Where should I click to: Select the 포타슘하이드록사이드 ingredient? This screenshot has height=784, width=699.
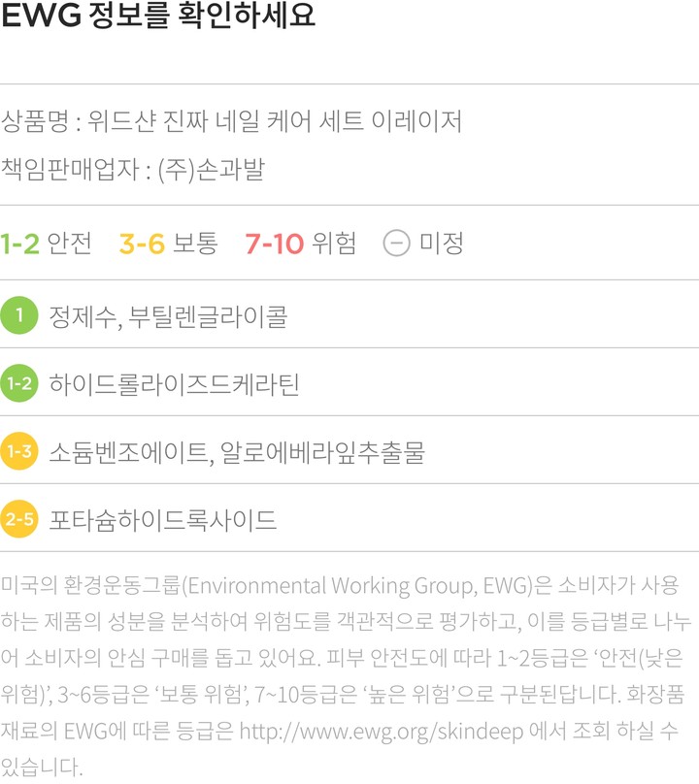point(163,520)
